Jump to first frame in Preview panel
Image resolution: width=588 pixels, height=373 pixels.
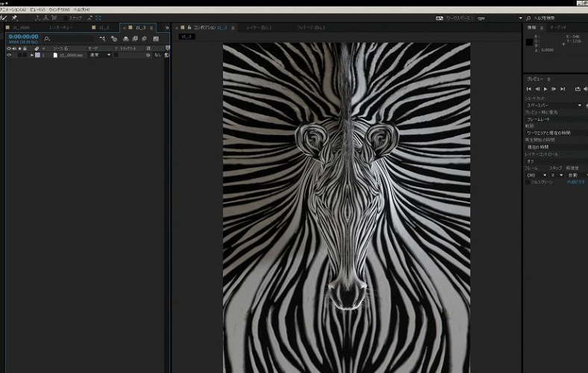pos(529,89)
